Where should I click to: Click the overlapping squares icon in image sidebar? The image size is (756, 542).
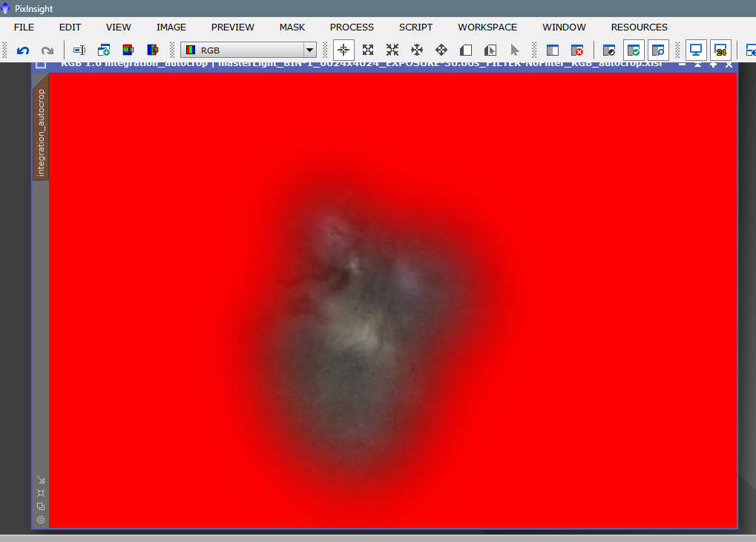pyautogui.click(x=41, y=506)
